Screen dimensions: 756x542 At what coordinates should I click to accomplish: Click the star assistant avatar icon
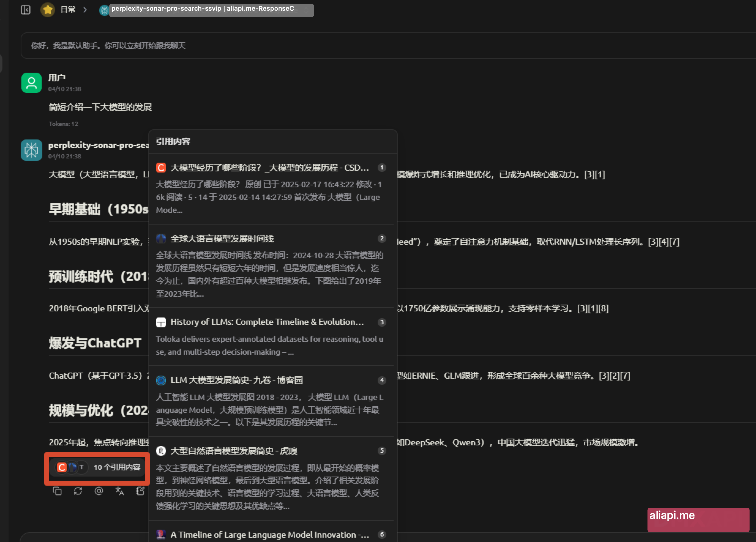click(x=48, y=10)
